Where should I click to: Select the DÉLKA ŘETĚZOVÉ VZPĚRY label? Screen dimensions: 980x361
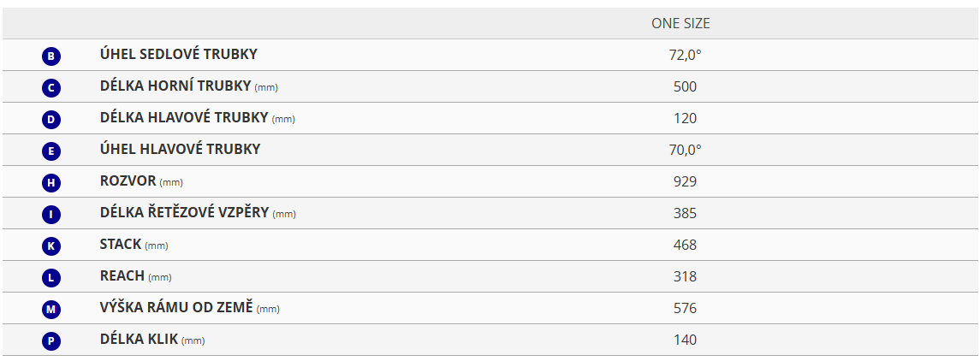point(184,213)
